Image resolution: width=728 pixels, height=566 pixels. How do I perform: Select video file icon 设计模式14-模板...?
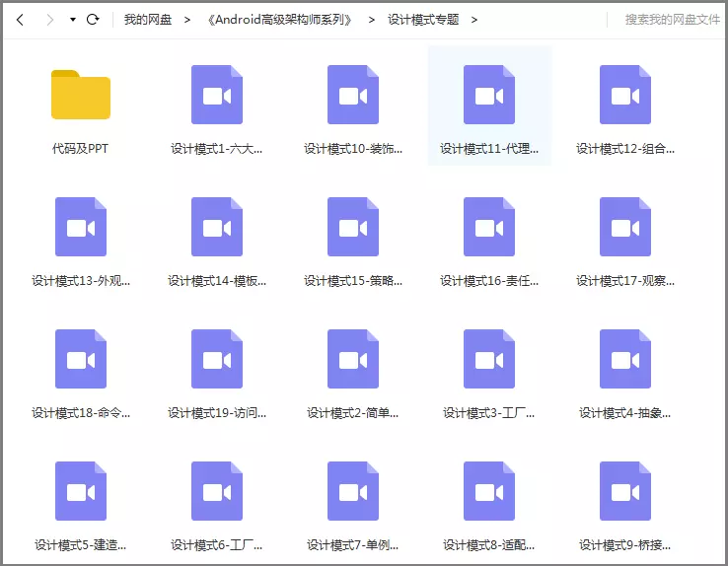click(x=217, y=227)
